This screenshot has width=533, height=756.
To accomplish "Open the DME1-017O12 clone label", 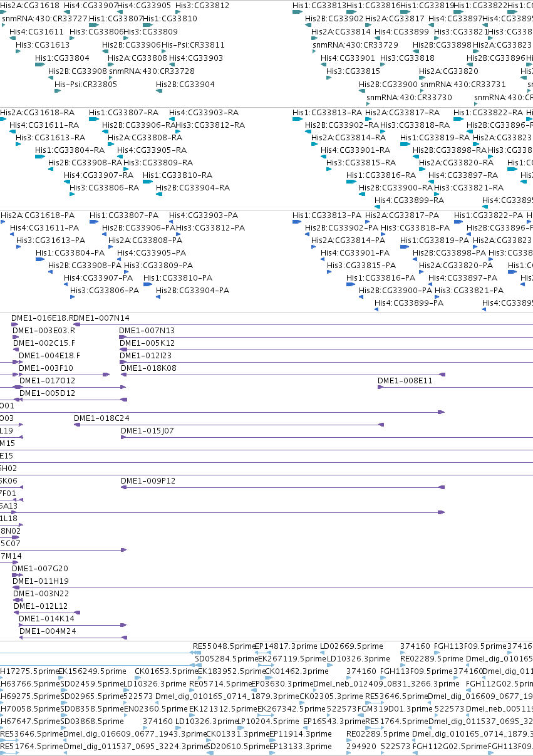I will tap(47, 381).
